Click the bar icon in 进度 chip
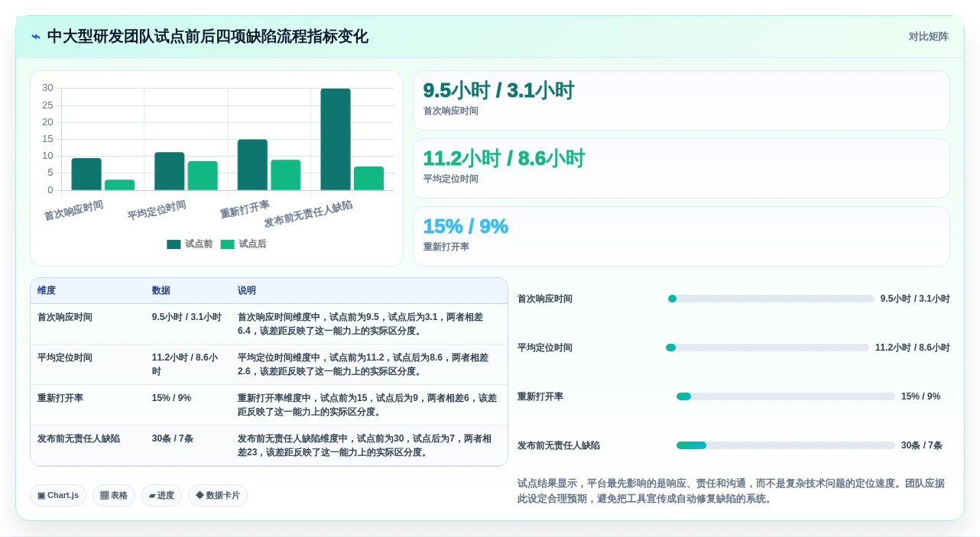 pyautogui.click(x=152, y=495)
